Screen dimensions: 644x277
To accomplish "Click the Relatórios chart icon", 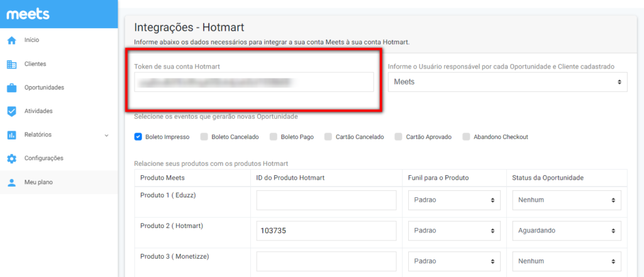I will coord(12,134).
